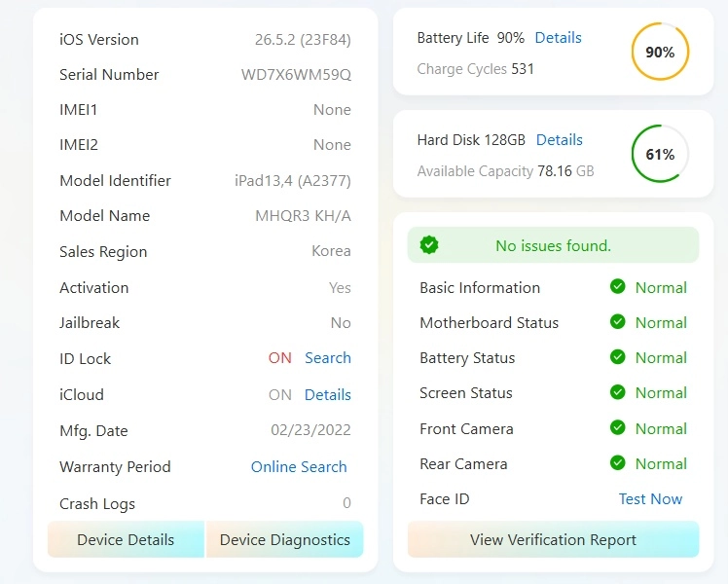Click the 90% battery ring indicator
The image size is (728, 584).
[660, 52]
